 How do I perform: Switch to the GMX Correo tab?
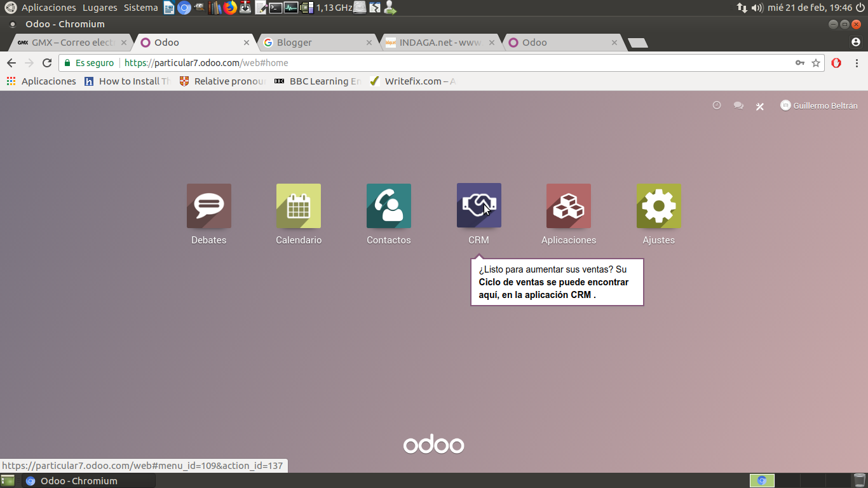pos(71,43)
